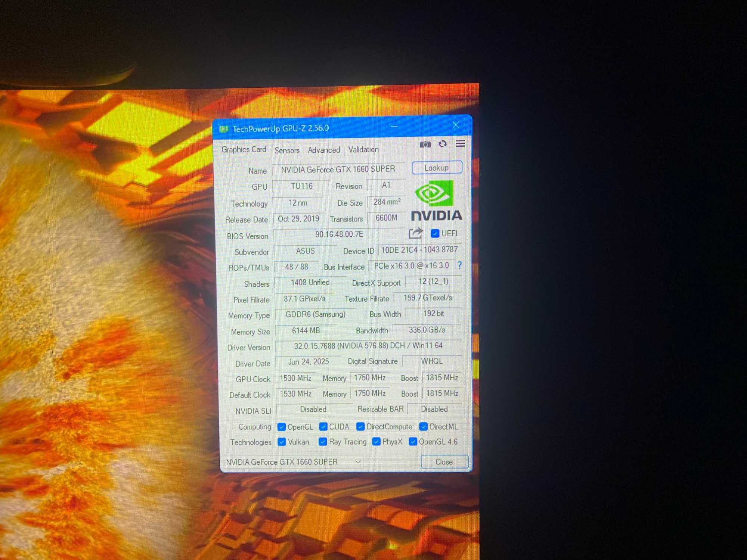
Task: Click the Digital Signature value WHQL
Action: pyautogui.click(x=432, y=361)
